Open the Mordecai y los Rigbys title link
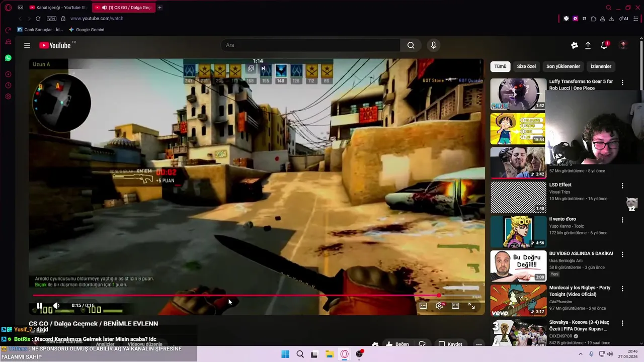This screenshot has width=644, height=362. point(580,291)
